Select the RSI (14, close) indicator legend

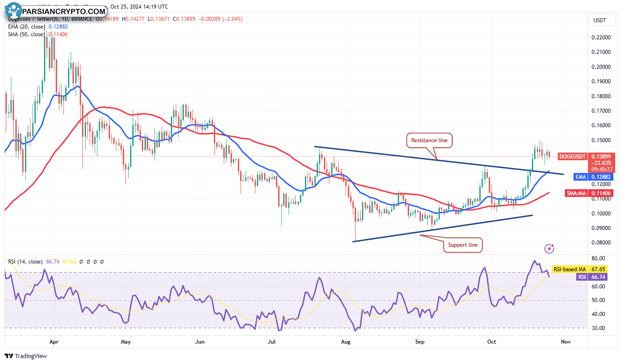25,262
